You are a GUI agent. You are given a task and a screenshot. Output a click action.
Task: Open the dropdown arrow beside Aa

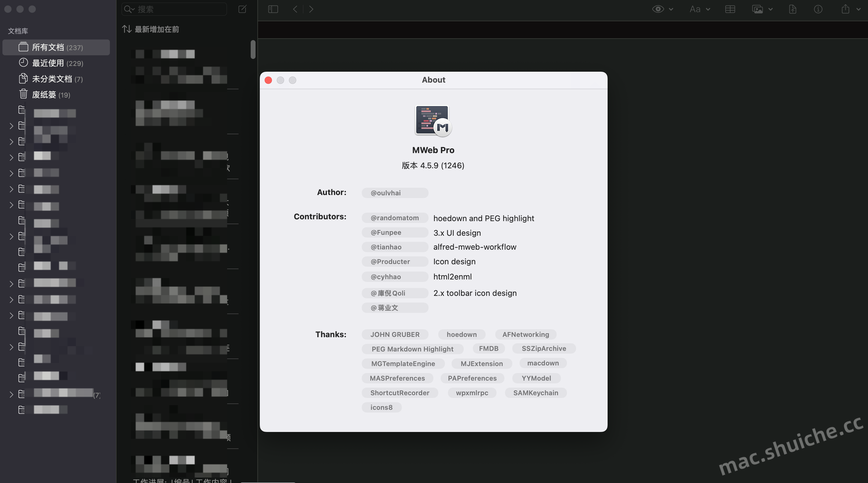(708, 9)
